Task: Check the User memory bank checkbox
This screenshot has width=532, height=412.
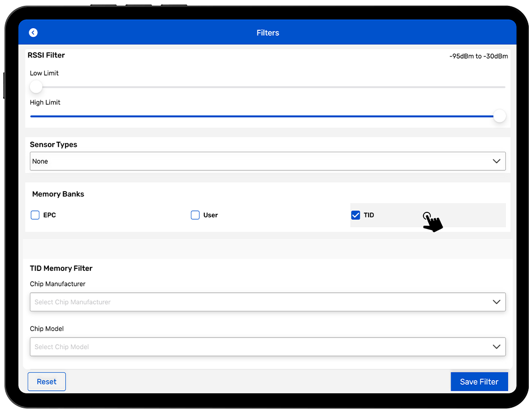Action: coord(195,215)
